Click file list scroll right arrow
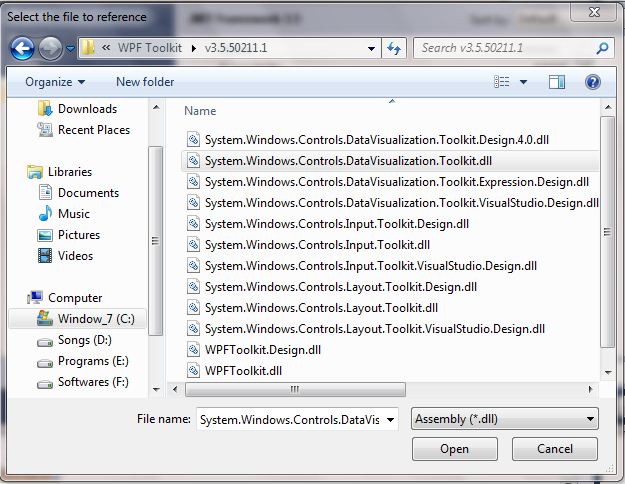This screenshot has width=625, height=484. pyautogui.click(x=590, y=389)
